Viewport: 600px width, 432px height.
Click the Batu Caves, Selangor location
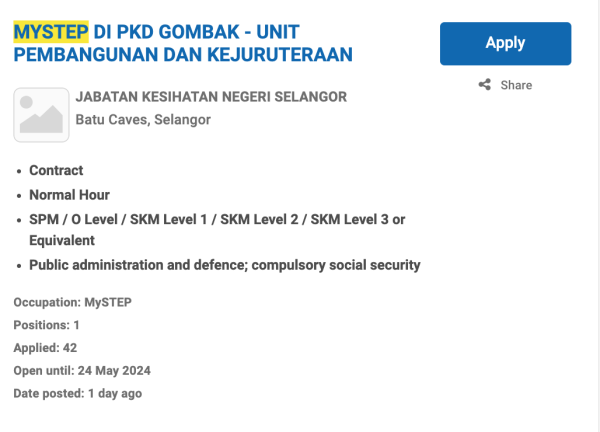pos(143,120)
